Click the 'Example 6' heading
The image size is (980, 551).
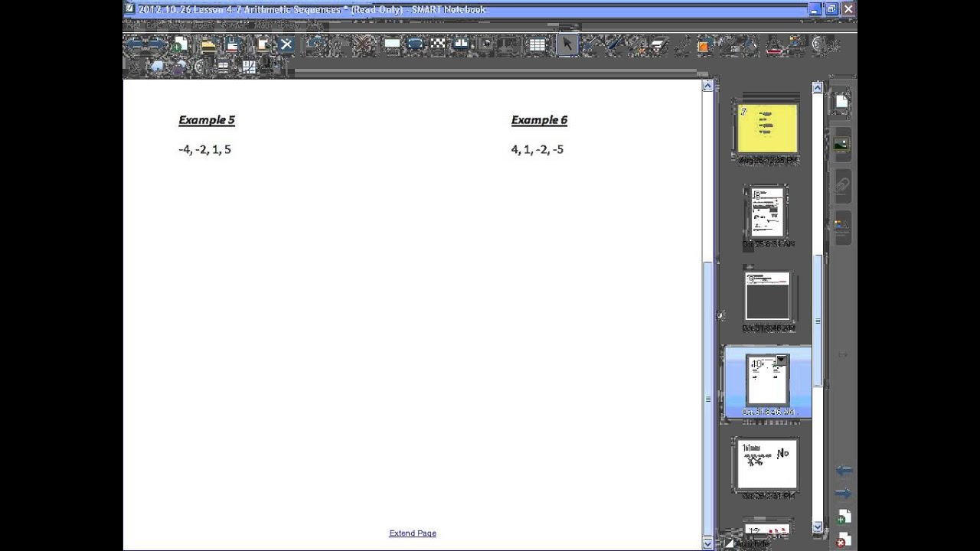pyautogui.click(x=539, y=120)
